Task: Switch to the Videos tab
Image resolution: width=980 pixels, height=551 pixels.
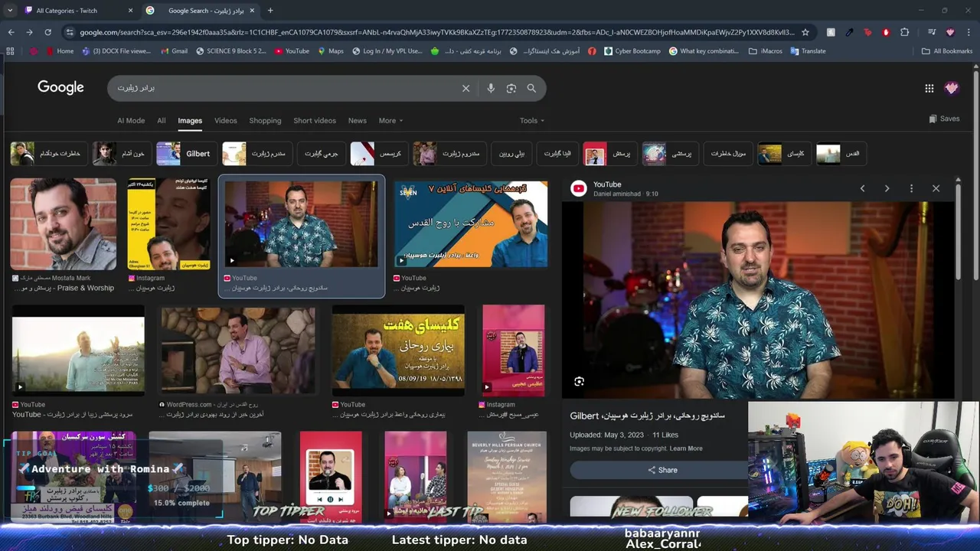Action: (225, 121)
